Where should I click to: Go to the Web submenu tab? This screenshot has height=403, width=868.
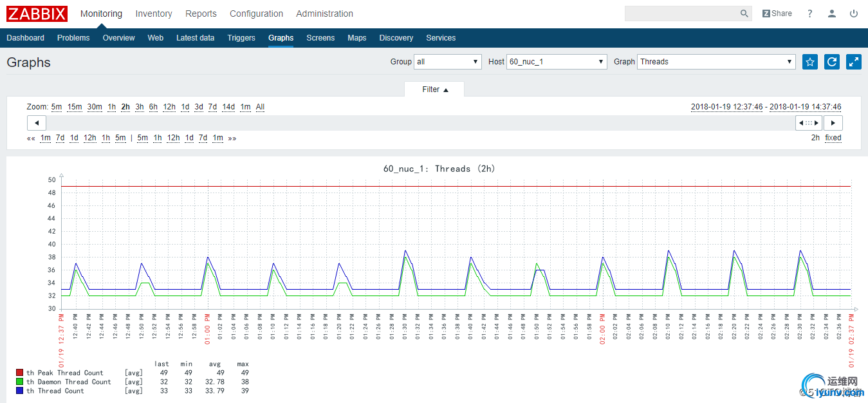[156, 38]
